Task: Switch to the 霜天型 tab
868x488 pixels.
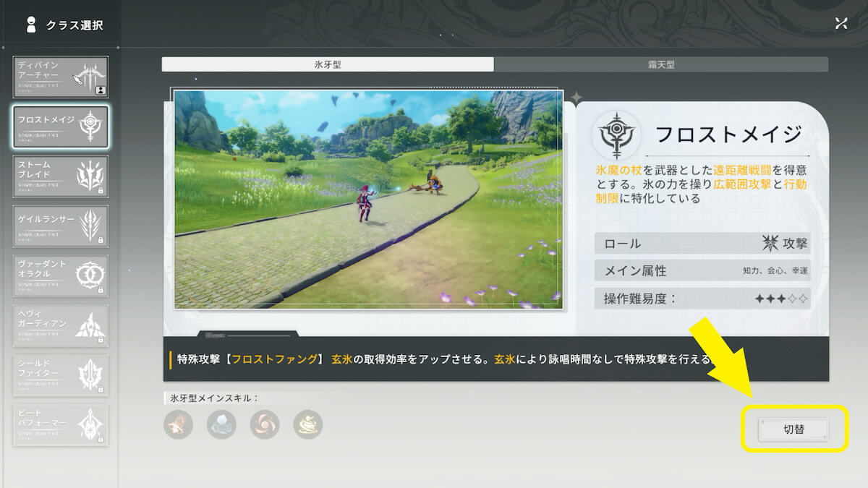Action: coord(661,64)
